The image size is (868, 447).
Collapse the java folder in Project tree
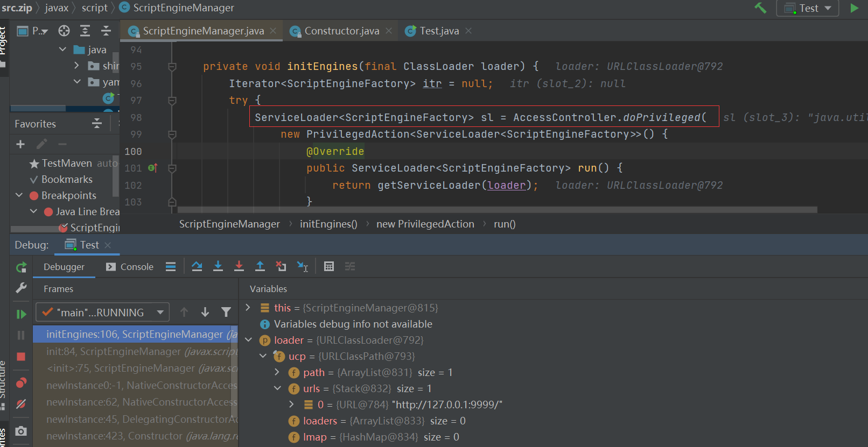pos(62,49)
